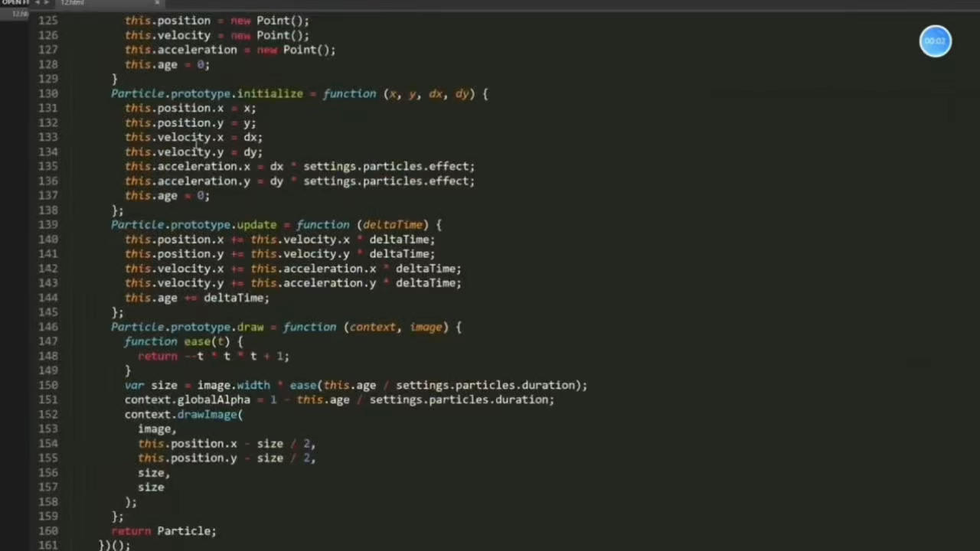The image size is (980, 551).
Task: Click the blue screen recorder timer bubble
Action: coord(935,41)
